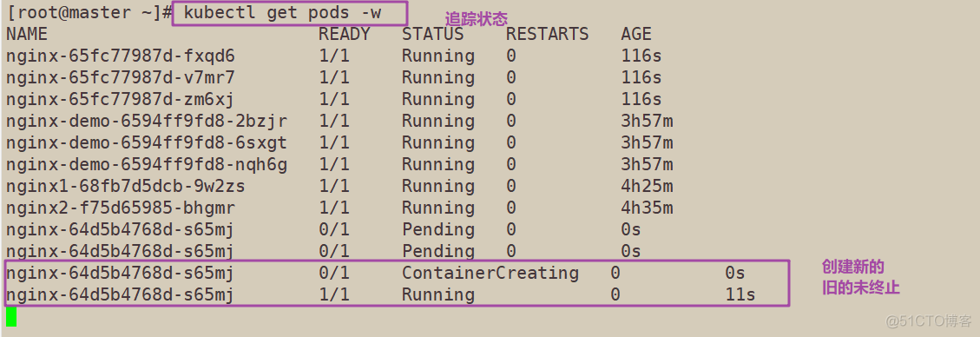
Task: Click the 116s age in the v7mr7 row
Action: coord(641,77)
